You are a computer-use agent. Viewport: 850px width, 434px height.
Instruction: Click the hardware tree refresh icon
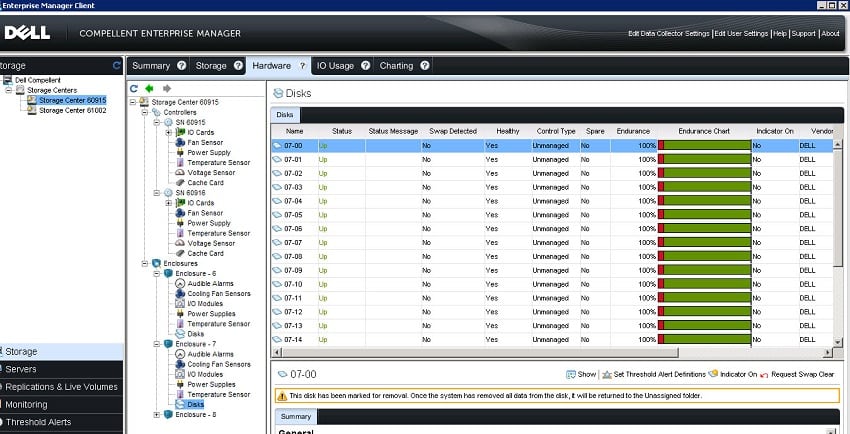134,88
